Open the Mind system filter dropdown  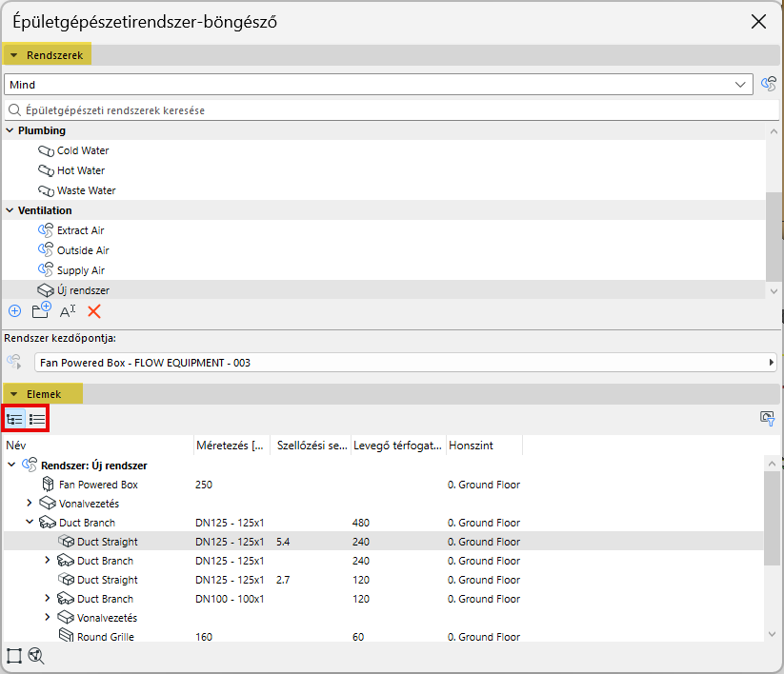pos(741,85)
